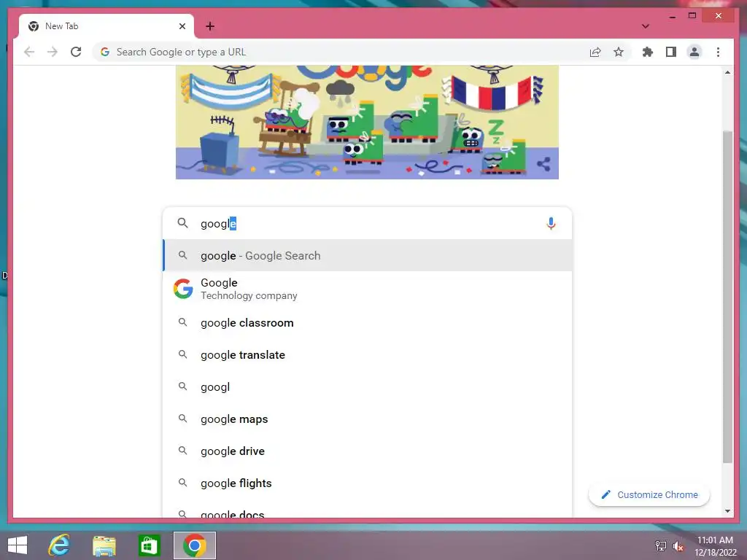747x560 pixels.
Task: Minimize the Chrome window
Action: [672, 16]
